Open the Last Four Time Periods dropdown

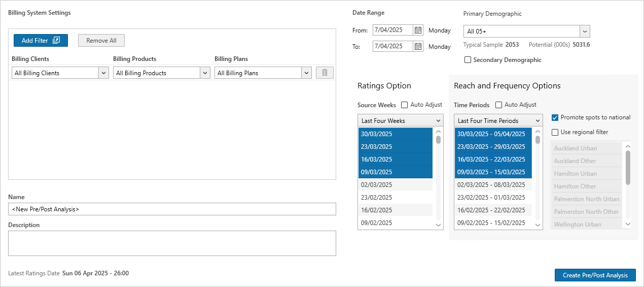coord(498,121)
